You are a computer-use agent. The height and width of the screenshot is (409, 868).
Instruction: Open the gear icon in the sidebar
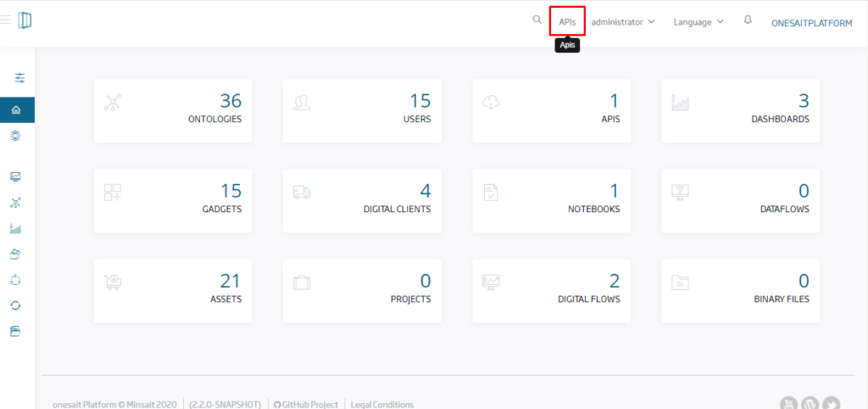[x=15, y=136]
